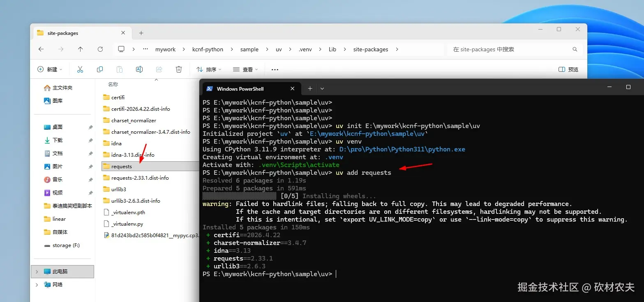Select the 81d243bd2c585b0f4821__mypyc file

point(151,236)
